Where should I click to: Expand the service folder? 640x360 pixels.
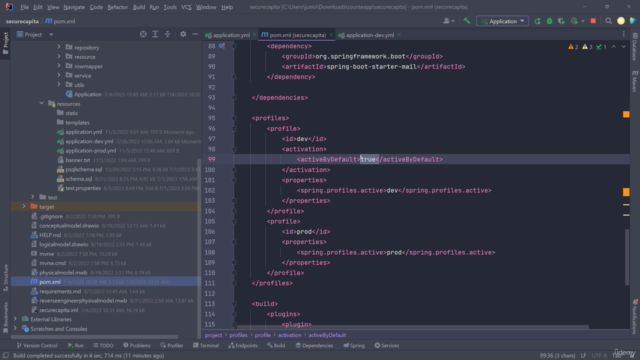click(59, 76)
